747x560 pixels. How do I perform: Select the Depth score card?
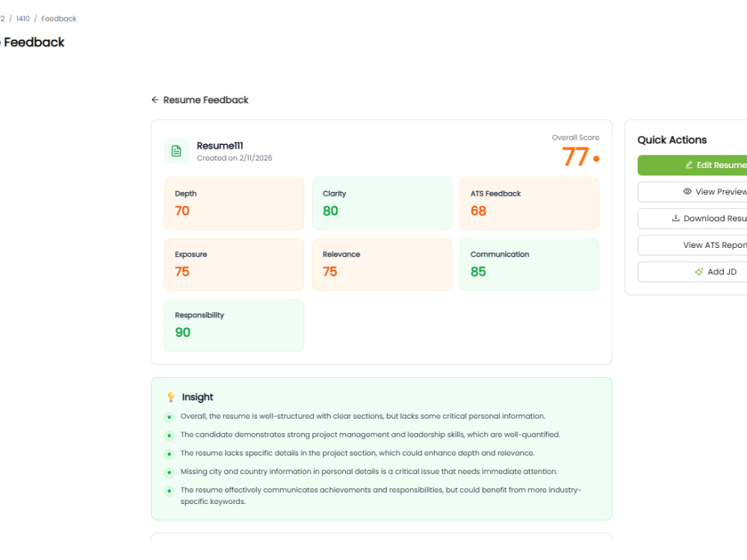tap(234, 204)
